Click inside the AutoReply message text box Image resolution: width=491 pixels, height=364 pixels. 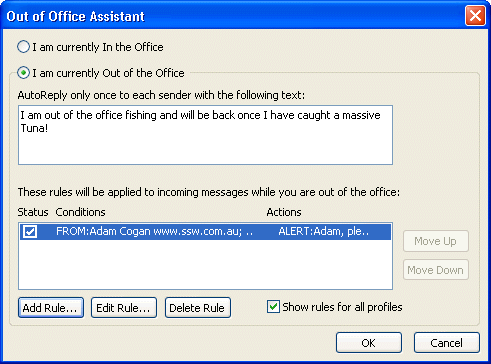pyautogui.click(x=205, y=135)
